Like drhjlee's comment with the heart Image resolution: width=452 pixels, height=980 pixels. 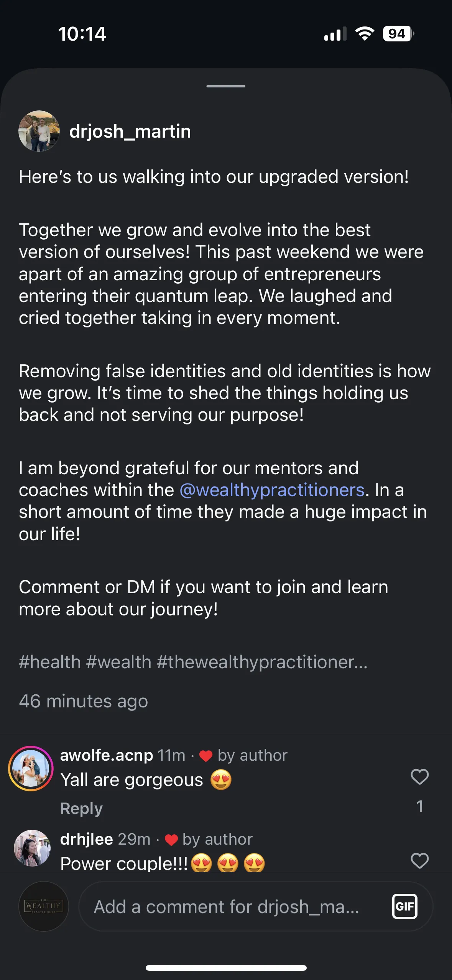(x=419, y=861)
